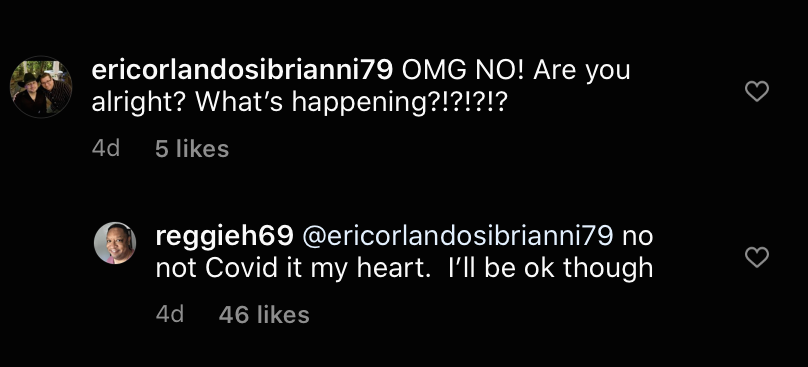Follow the @ericorlandosibrianni79 mention link
This screenshot has height=367, width=808.
458,236
